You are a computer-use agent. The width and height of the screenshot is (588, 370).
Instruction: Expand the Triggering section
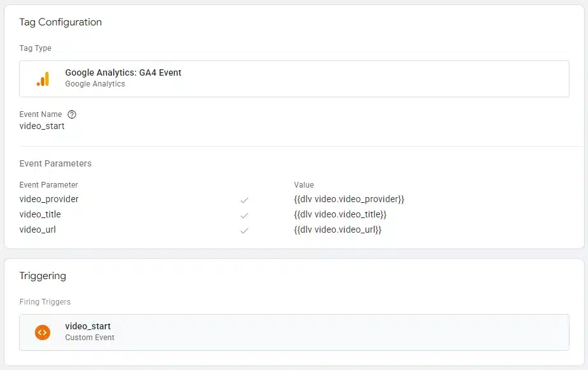click(x=43, y=276)
